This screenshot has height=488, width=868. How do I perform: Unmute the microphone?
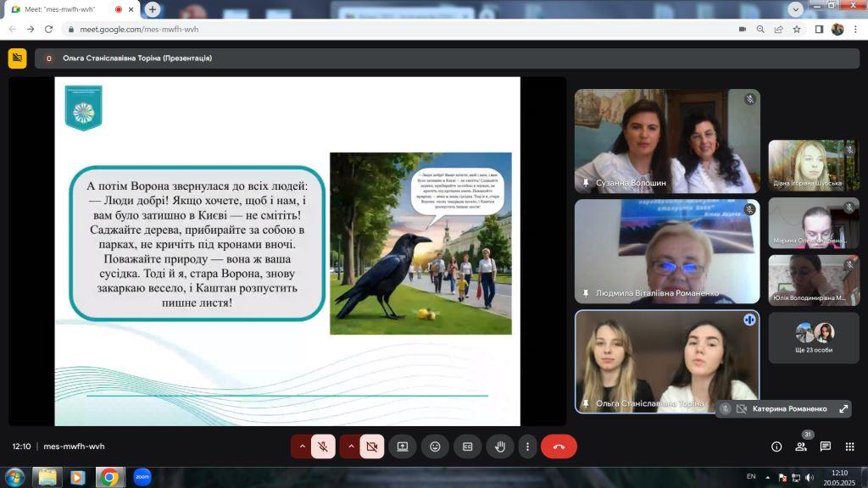pos(323,446)
